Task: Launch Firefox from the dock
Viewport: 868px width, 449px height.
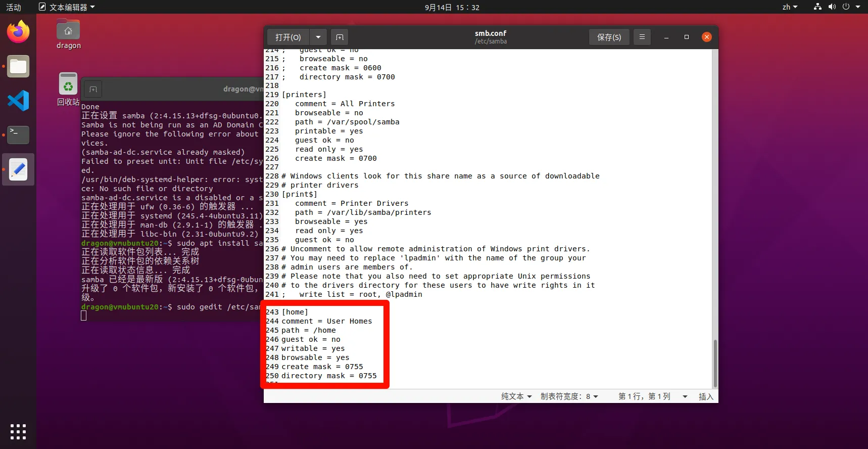Action: pyautogui.click(x=18, y=32)
